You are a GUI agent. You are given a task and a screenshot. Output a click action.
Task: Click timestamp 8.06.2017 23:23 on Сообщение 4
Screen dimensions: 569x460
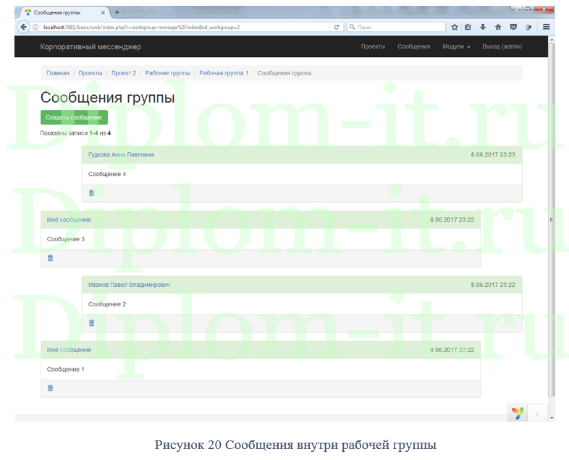493,155
